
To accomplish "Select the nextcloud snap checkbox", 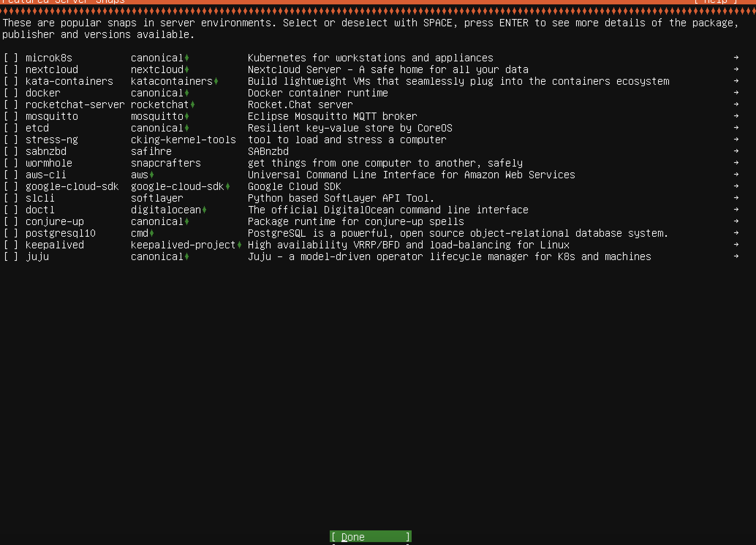I will [x=11, y=70].
